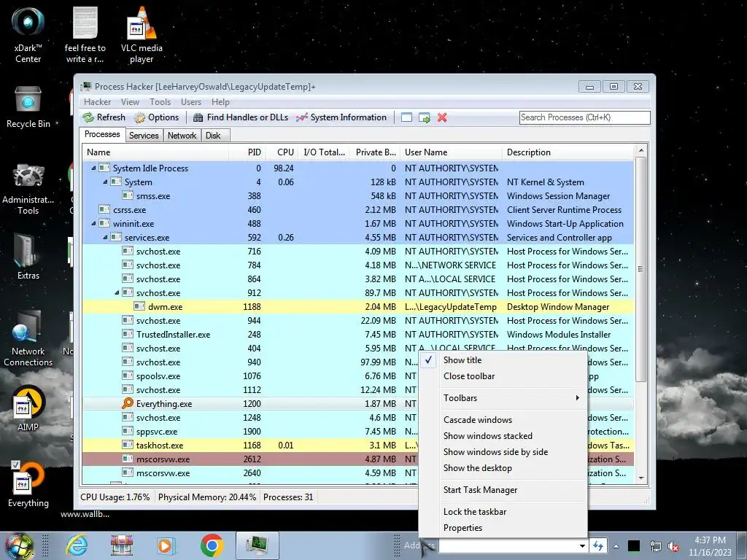Viewport: 747px width, 560px height.
Task: Open Administrative Tools desktop icon
Action: click(x=28, y=190)
